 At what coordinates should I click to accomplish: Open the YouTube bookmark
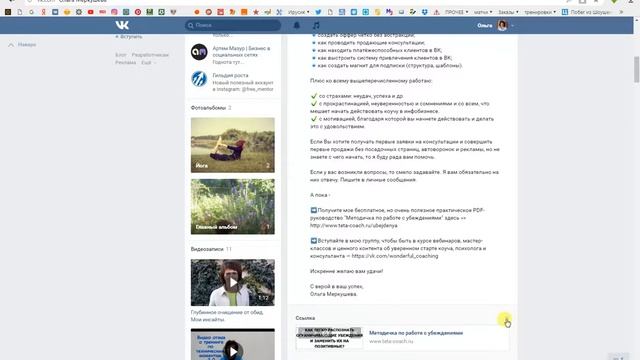pos(91,12)
